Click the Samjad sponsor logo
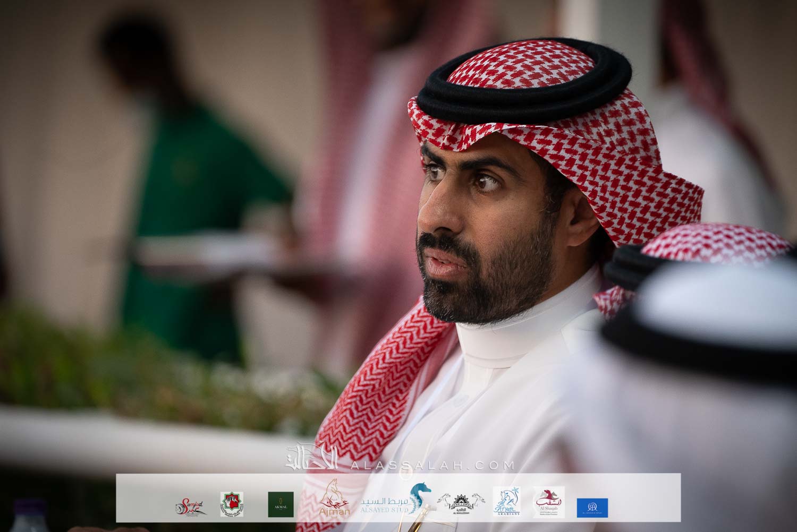 click(189, 507)
